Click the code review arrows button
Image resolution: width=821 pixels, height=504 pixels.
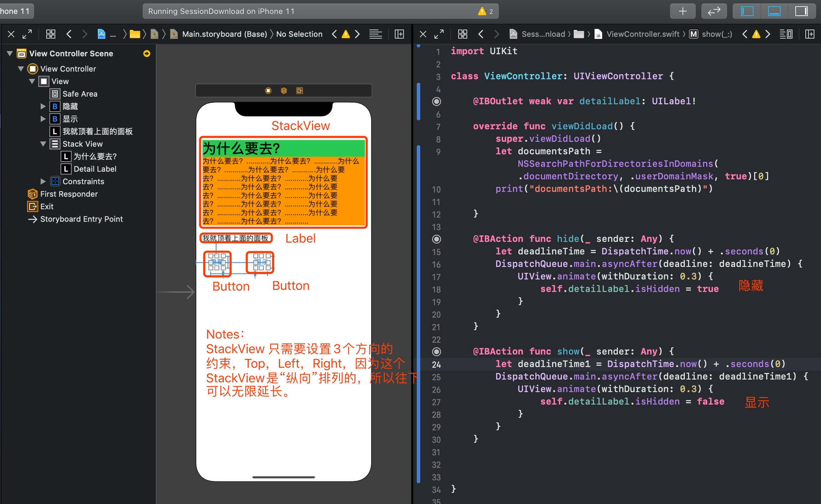pyautogui.click(x=714, y=11)
